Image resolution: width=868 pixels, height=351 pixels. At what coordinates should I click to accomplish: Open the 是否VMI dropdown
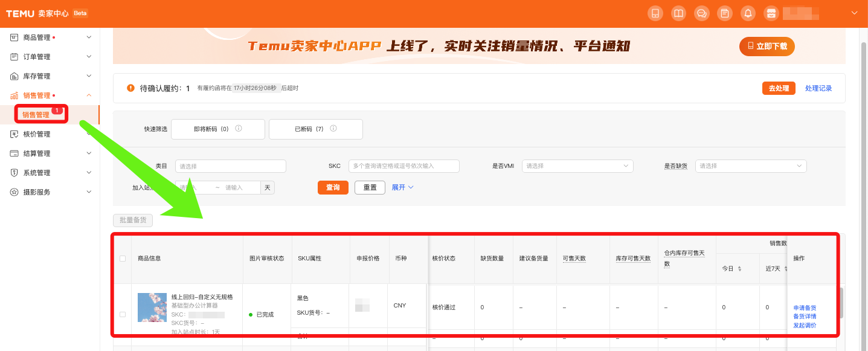pos(577,166)
